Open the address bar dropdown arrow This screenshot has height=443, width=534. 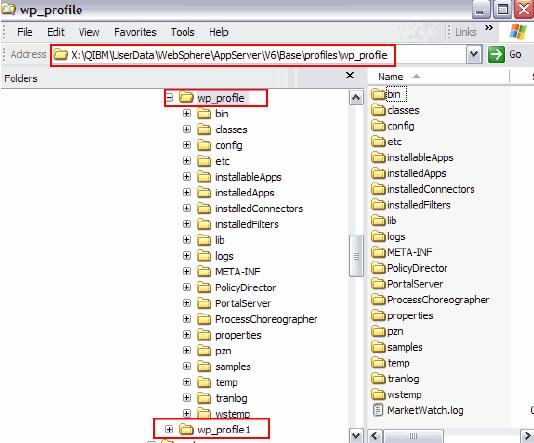click(474, 54)
